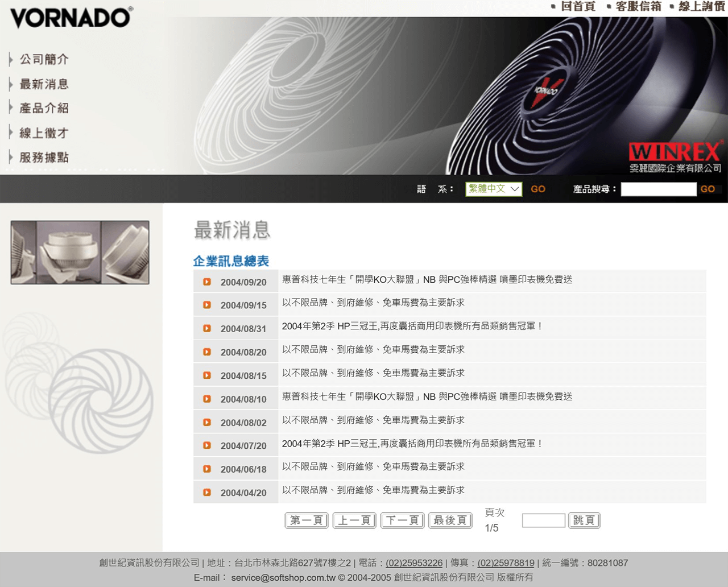This screenshot has height=587, width=728.
Task: Open 線上徵才 in the side menu
Action: click(44, 133)
